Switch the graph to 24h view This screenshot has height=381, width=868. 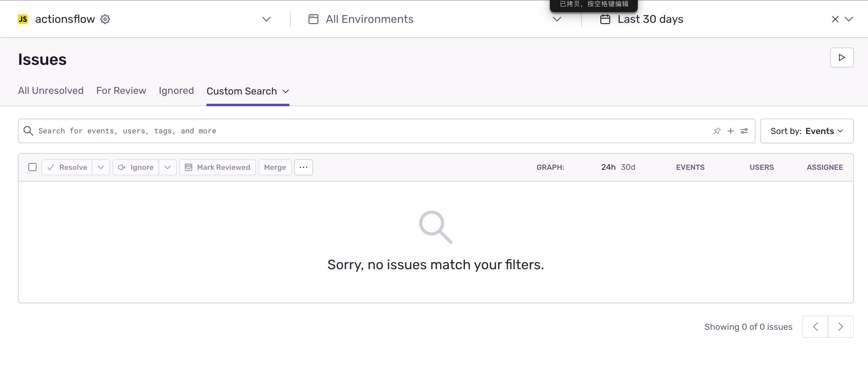(608, 167)
